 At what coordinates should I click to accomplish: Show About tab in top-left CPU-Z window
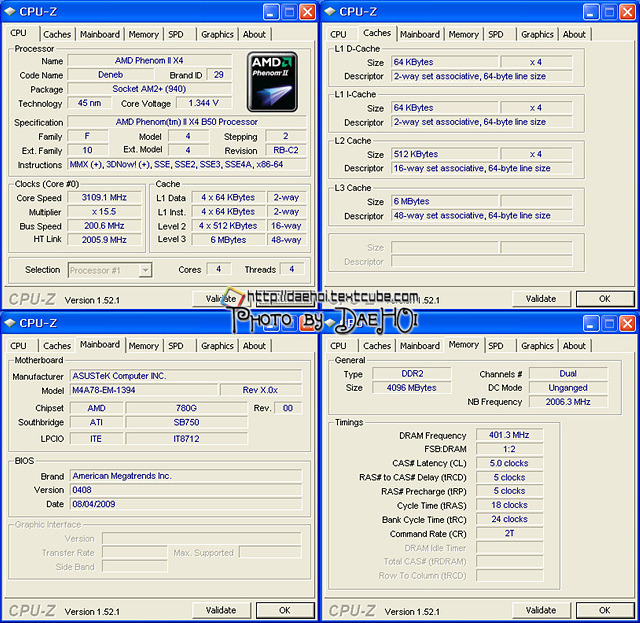pos(254,34)
